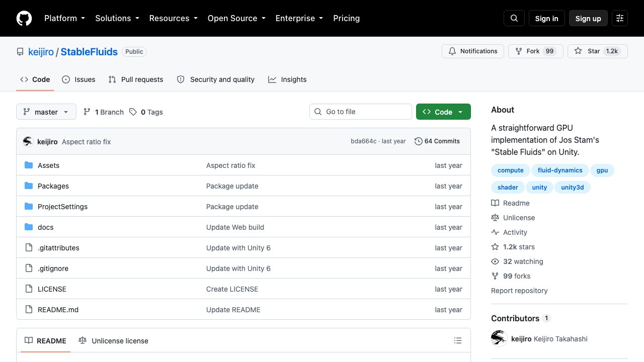Click the fork icon beside 99 forks
The image size is (644, 362).
pos(495,276)
